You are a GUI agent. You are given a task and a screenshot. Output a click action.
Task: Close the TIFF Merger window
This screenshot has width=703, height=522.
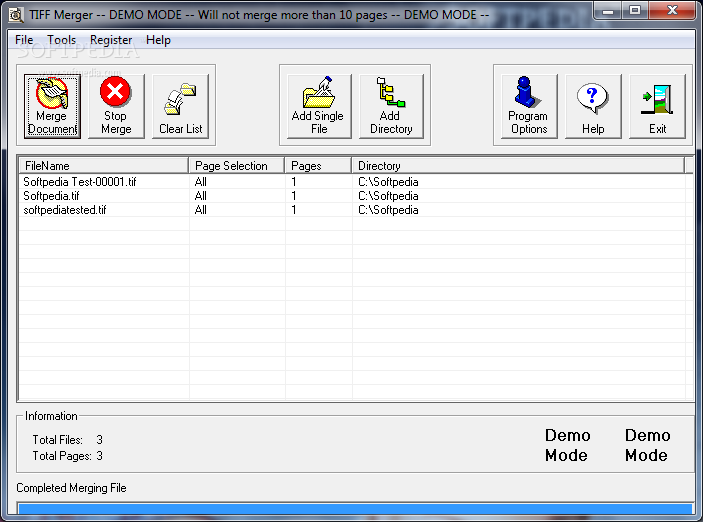(672, 11)
